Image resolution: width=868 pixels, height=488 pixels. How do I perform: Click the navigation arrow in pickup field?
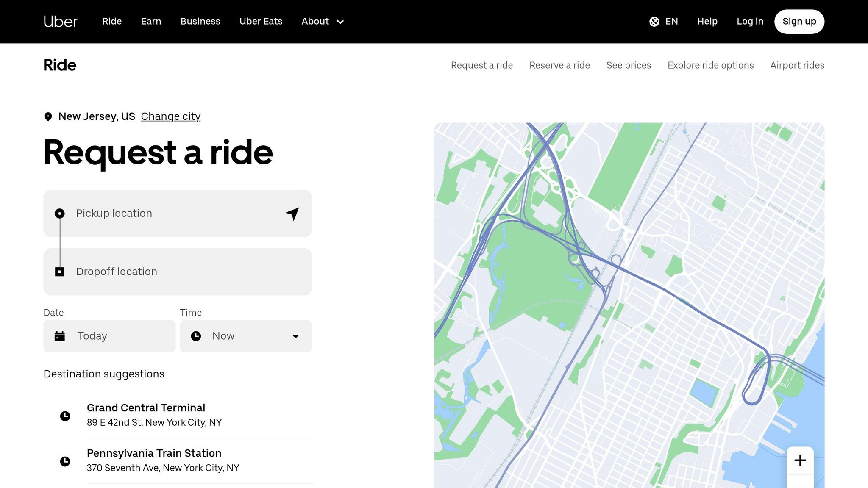[x=292, y=214]
